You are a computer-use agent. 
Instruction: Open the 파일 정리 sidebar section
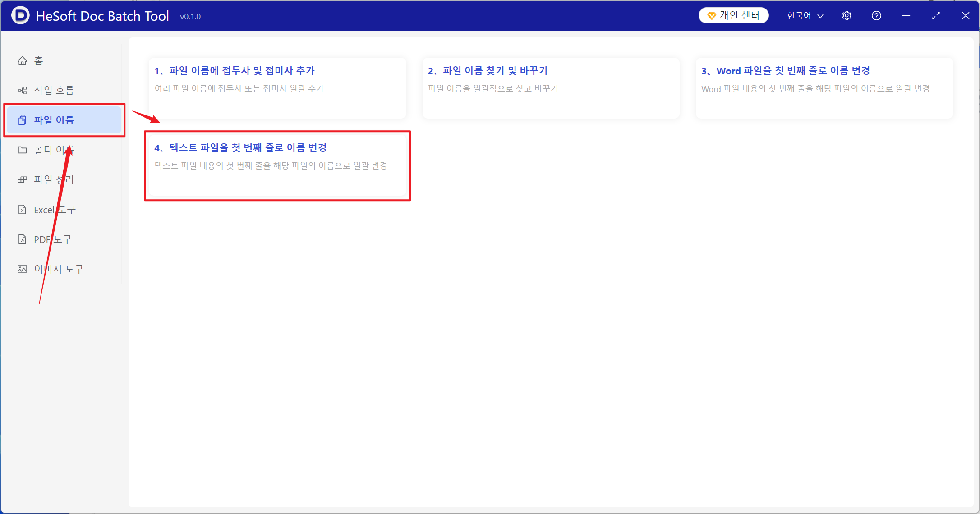(x=64, y=180)
